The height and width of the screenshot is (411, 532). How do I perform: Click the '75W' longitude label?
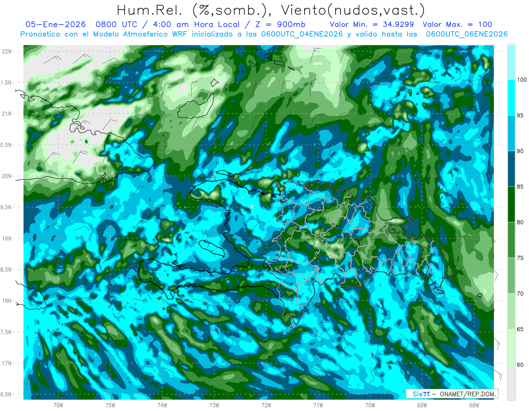coord(110,405)
